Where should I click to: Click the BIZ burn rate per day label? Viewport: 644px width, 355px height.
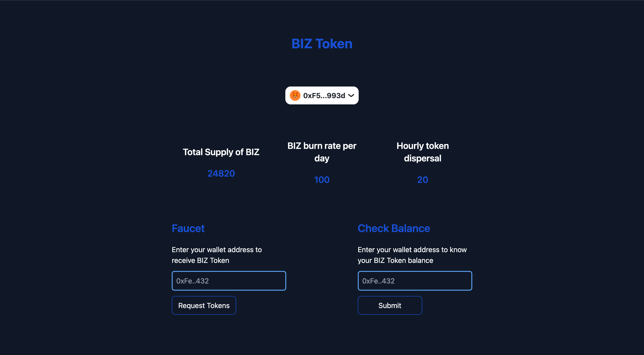(x=322, y=152)
